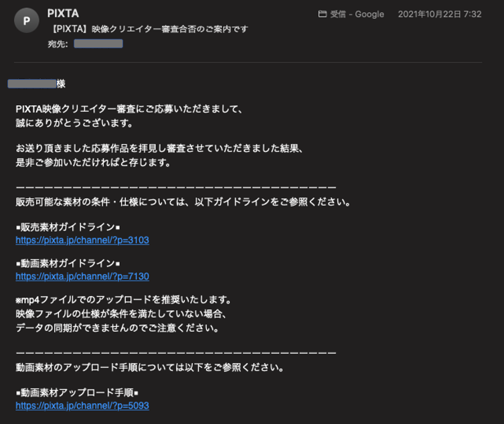Click the inbox folder icon beside 受信
The height and width of the screenshot is (424, 504).
pos(323,14)
